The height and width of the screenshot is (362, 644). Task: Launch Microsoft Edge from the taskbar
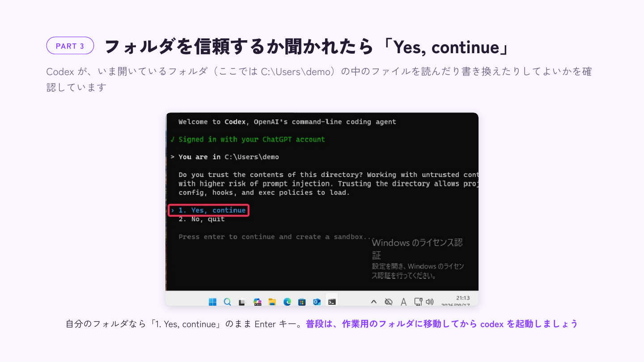click(x=287, y=302)
